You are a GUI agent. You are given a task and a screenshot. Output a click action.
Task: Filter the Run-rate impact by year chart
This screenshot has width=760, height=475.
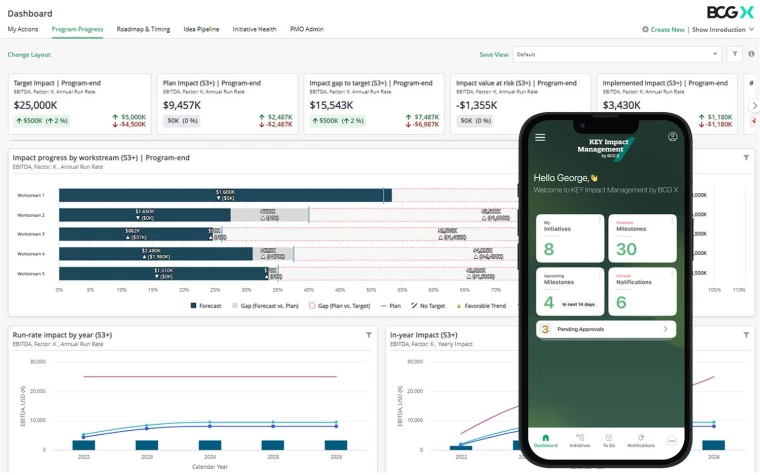368,335
